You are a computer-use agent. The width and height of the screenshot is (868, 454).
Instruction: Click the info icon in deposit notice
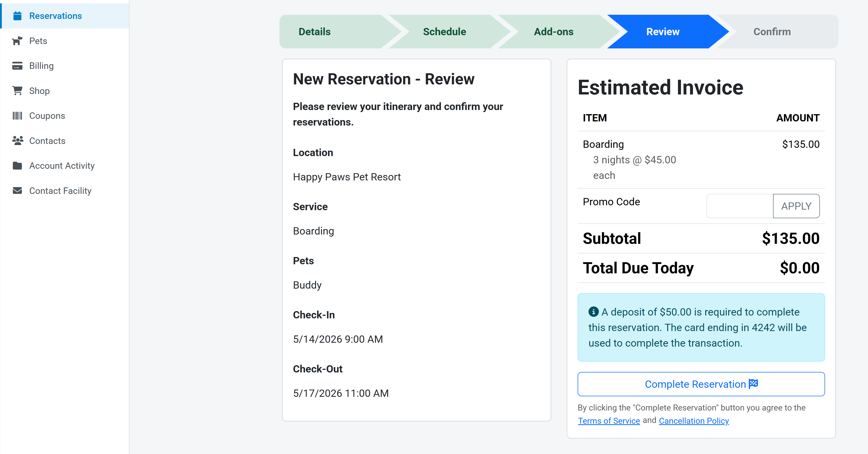click(x=593, y=312)
